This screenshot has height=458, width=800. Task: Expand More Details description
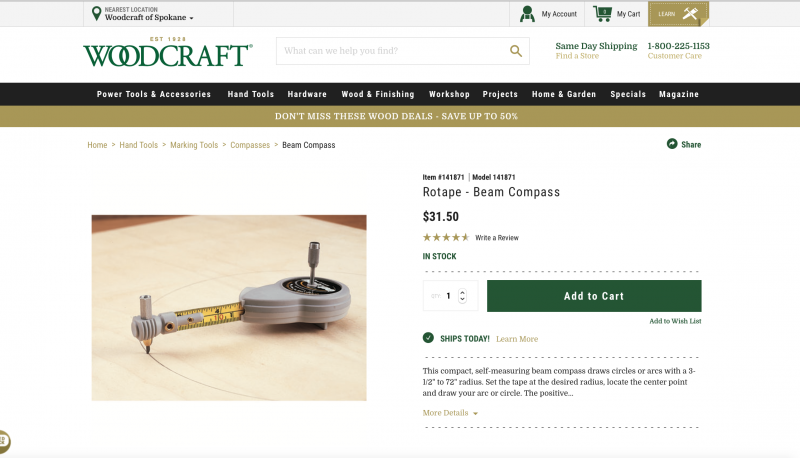click(x=450, y=413)
